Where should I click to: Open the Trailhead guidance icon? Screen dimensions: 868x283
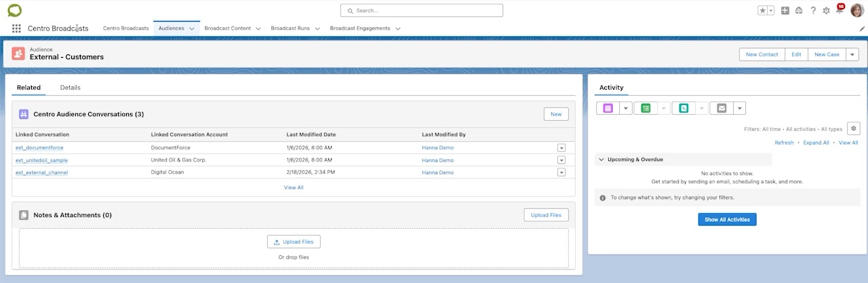[799, 10]
